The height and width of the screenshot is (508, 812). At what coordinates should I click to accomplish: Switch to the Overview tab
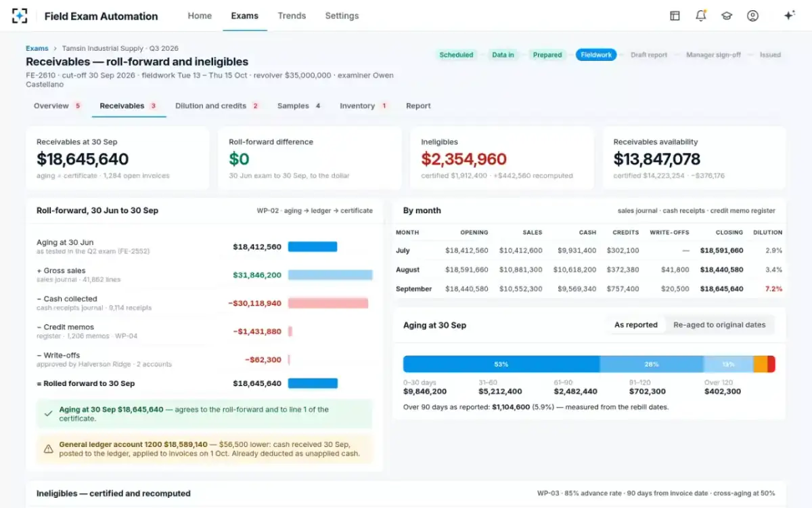pos(58,106)
